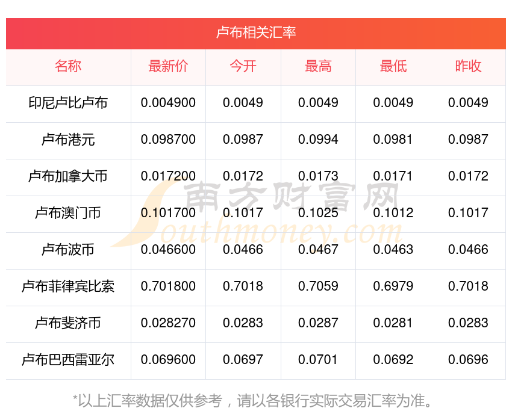Click the 卢布菲律宾比索 row name
Viewport: 512px width, 420px height.
68,286
